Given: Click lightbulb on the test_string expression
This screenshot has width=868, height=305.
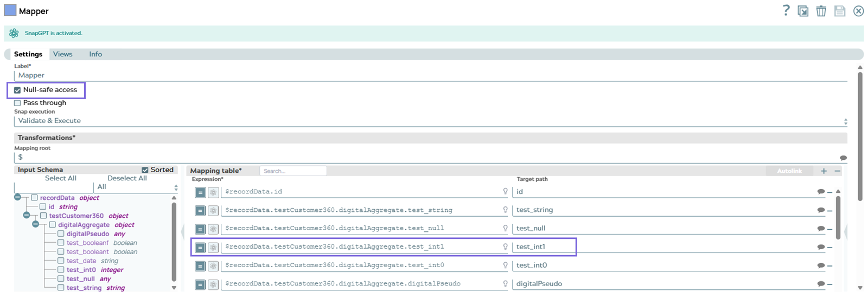Looking at the screenshot, I should point(505,210).
